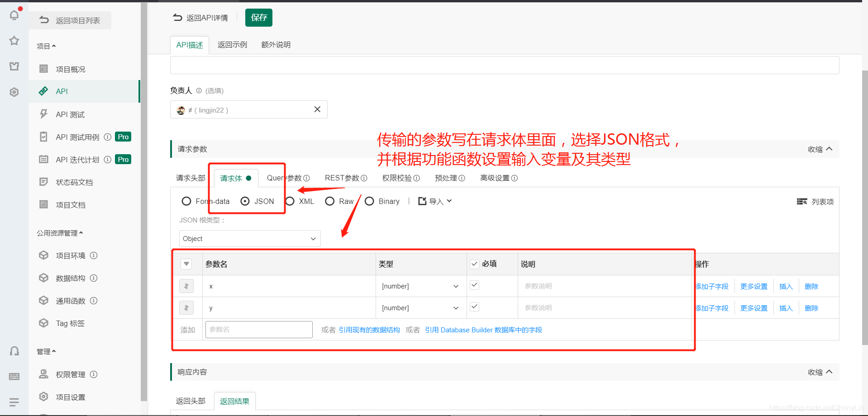Select the JSON radio button
This screenshot has height=416, width=868.
click(x=245, y=201)
